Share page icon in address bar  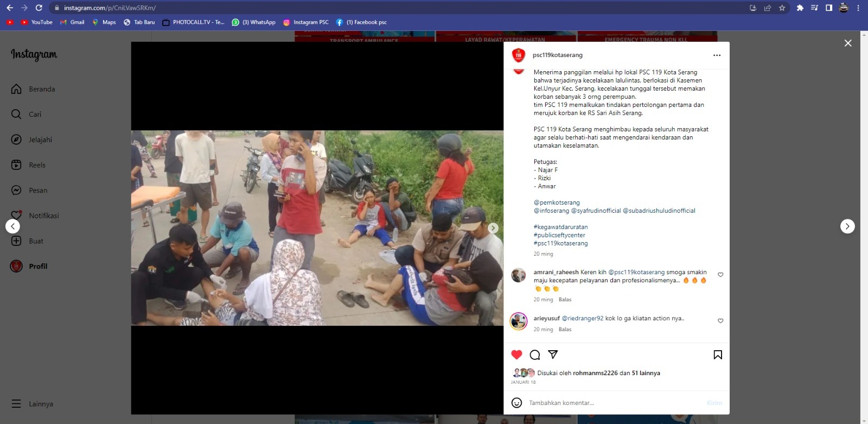(x=768, y=8)
